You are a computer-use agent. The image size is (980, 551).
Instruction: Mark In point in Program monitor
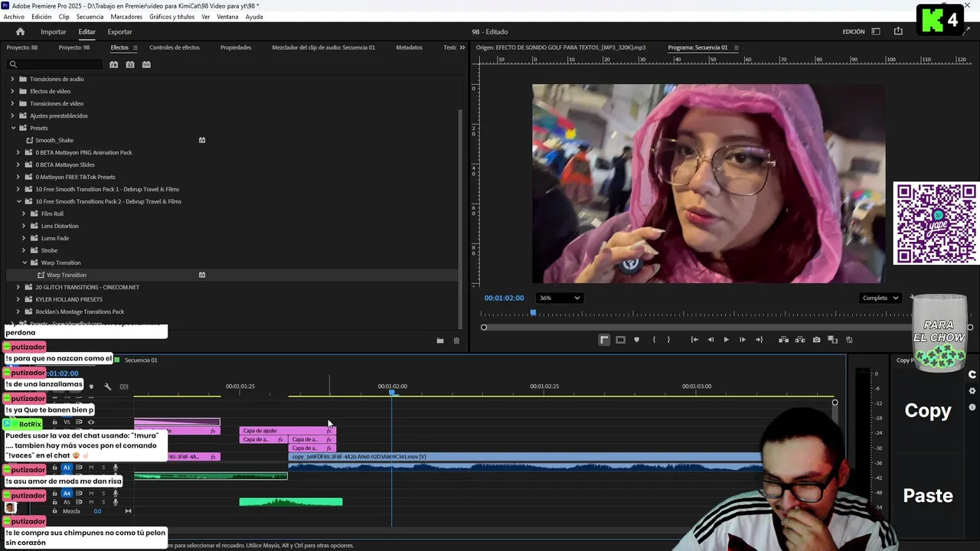[x=654, y=340]
